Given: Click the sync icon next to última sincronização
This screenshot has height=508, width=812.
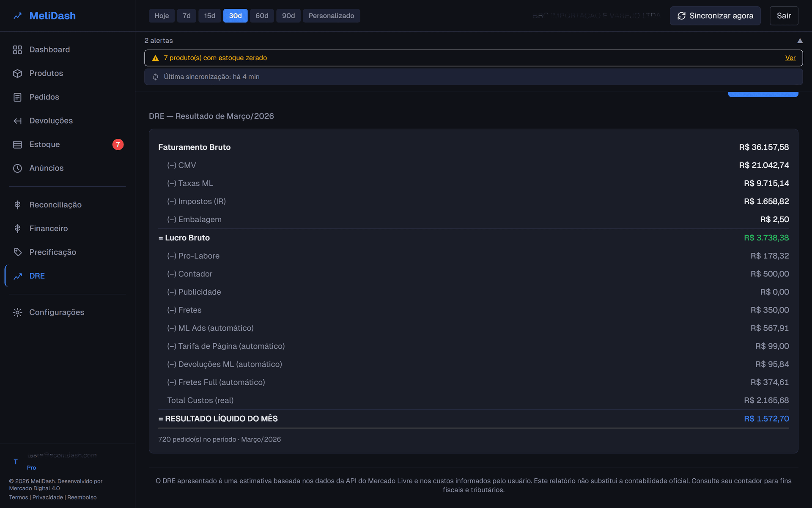Looking at the screenshot, I should [155, 77].
